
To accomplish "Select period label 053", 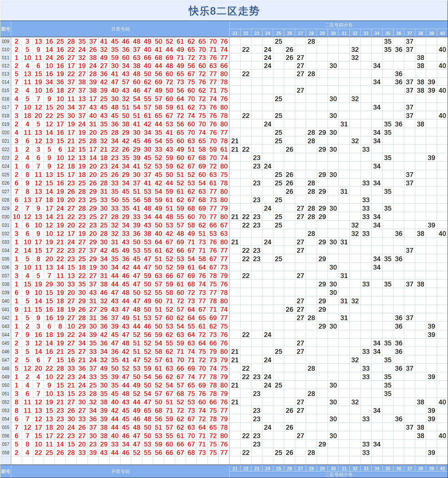I will tap(6, 411).
